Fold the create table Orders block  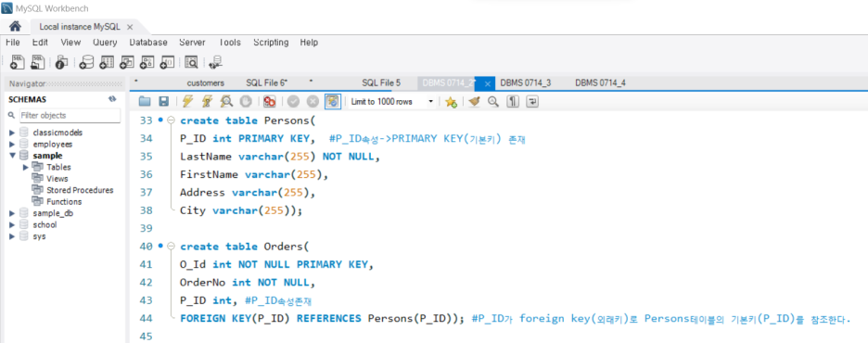(171, 247)
